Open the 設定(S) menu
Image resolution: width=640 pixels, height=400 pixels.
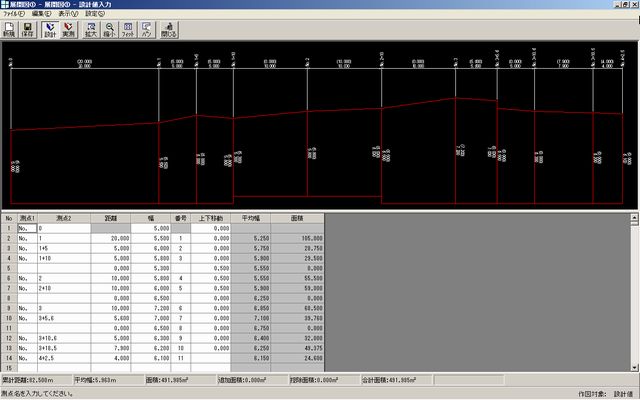[95, 13]
